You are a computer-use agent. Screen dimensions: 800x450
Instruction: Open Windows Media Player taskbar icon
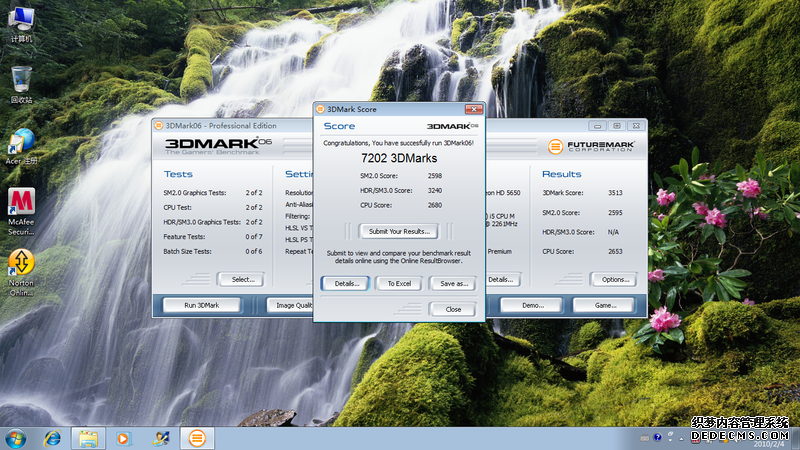123,438
